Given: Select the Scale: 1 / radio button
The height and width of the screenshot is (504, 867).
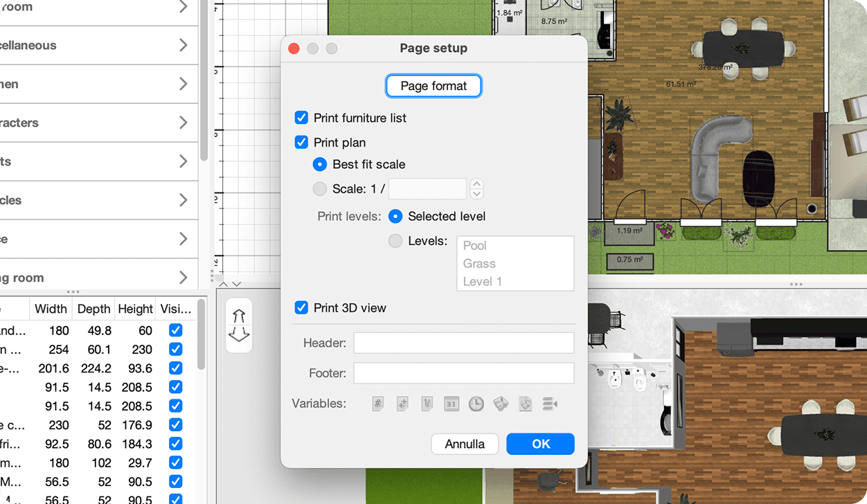Looking at the screenshot, I should (320, 188).
